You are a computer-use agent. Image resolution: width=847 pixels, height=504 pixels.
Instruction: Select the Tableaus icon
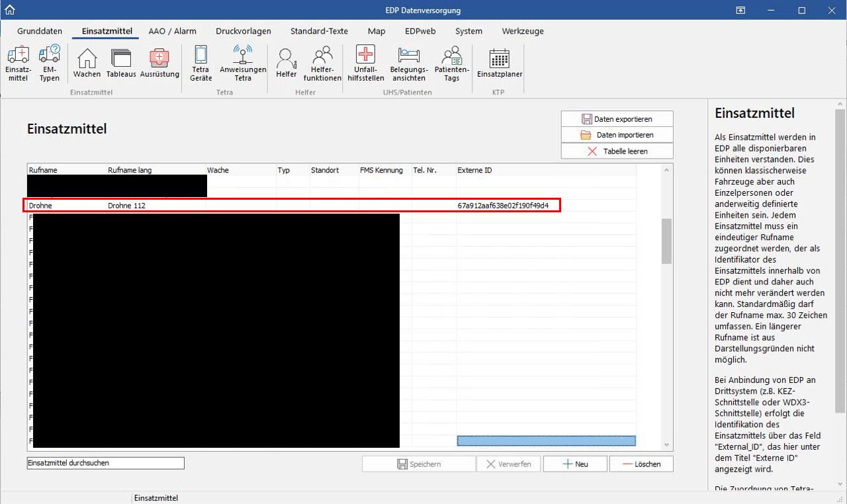tap(121, 63)
